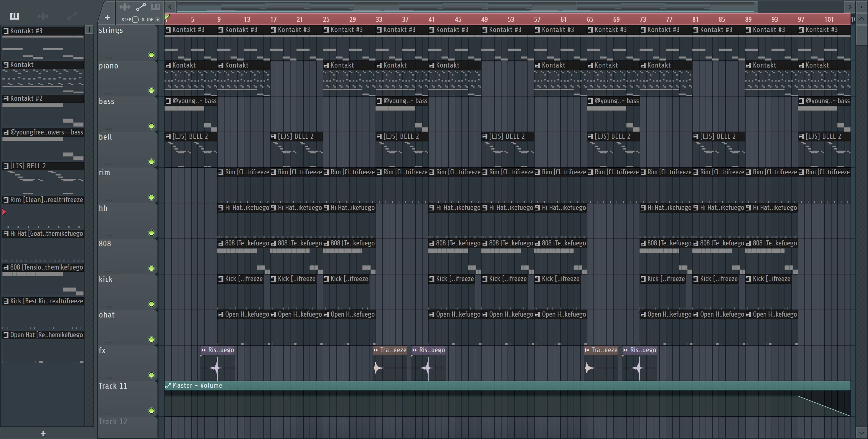Select first Ris..uego audio clip on fx track
Screen dimensions: 868x439
point(218,363)
